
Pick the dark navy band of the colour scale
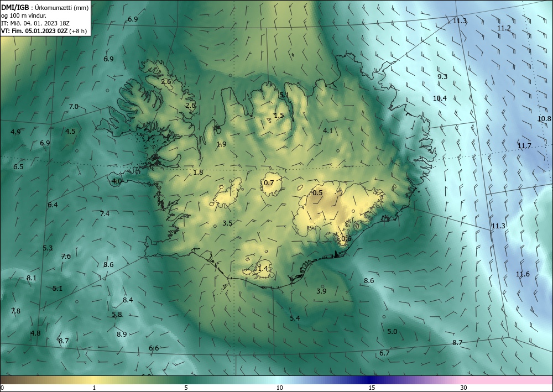[x=369, y=380]
